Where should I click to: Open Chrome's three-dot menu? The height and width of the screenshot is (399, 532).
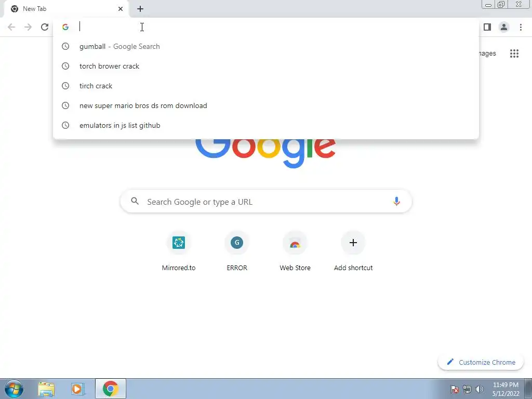[x=521, y=27]
